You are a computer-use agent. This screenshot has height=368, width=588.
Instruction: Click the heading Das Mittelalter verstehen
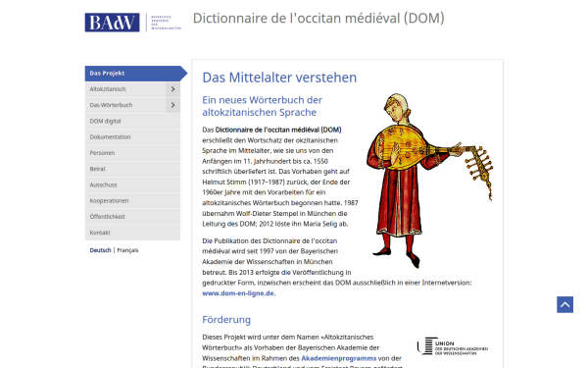point(279,78)
